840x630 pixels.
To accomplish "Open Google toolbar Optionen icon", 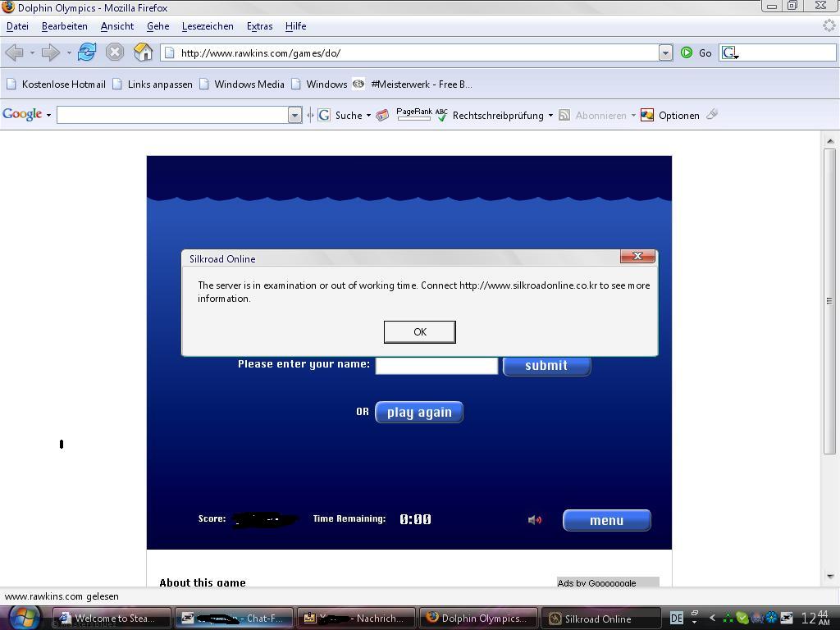I will [647, 115].
